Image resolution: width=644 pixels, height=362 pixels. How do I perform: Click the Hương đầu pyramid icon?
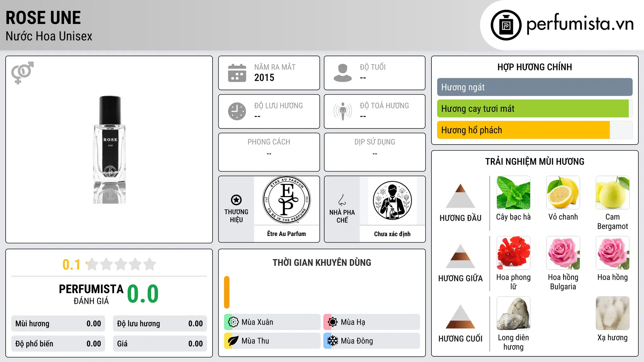point(460,196)
